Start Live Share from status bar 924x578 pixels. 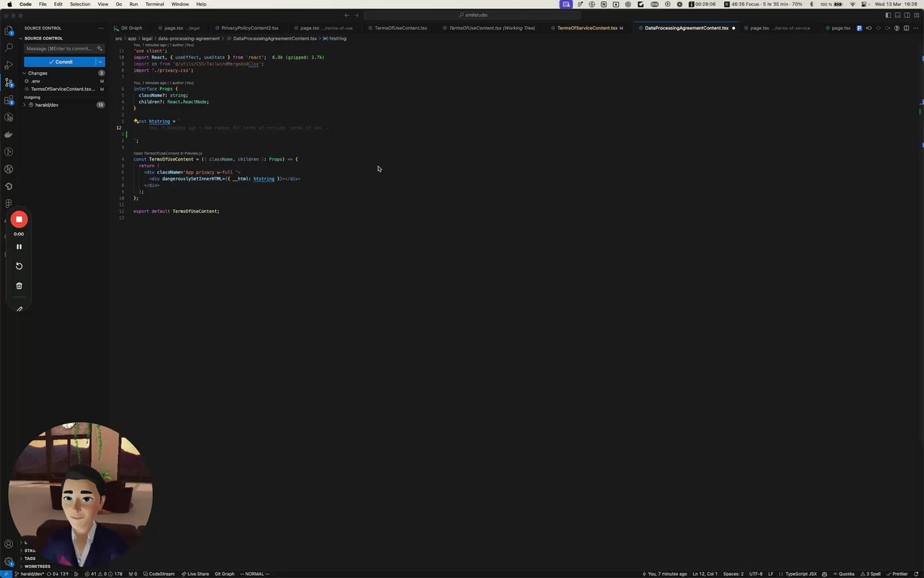click(195, 574)
